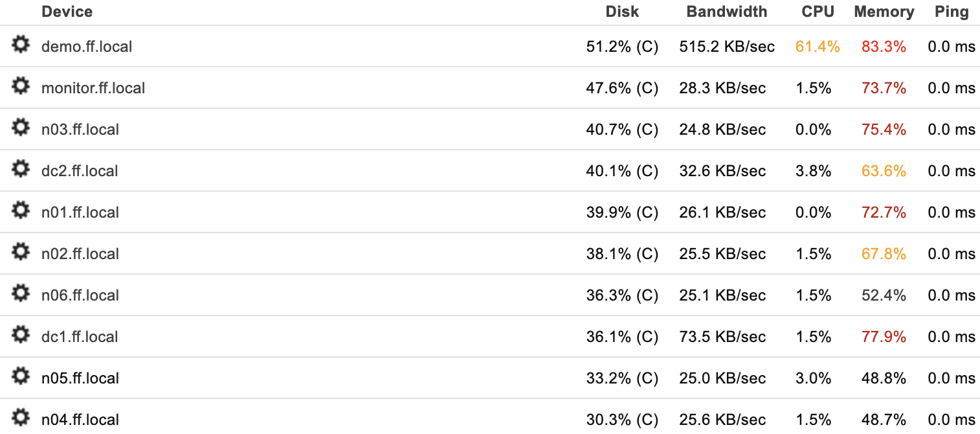The height and width of the screenshot is (434, 980).
Task: Open the monitor.ff.local device link
Action: coord(93,88)
